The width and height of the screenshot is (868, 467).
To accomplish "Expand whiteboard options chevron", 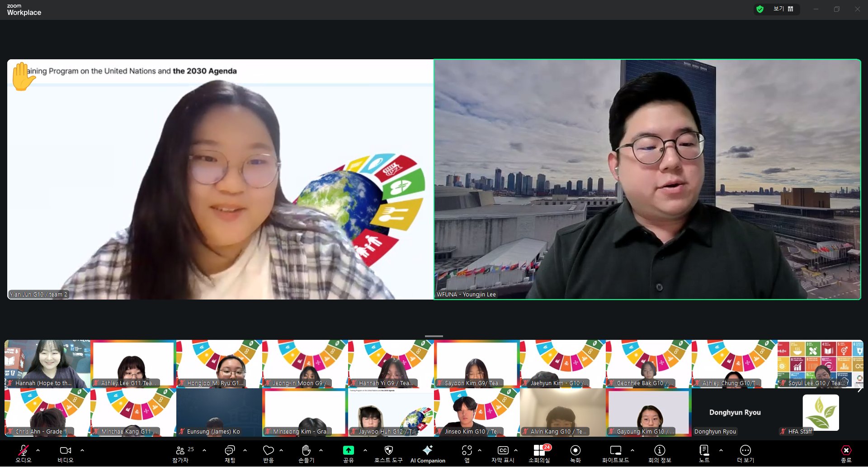I will coord(632,450).
